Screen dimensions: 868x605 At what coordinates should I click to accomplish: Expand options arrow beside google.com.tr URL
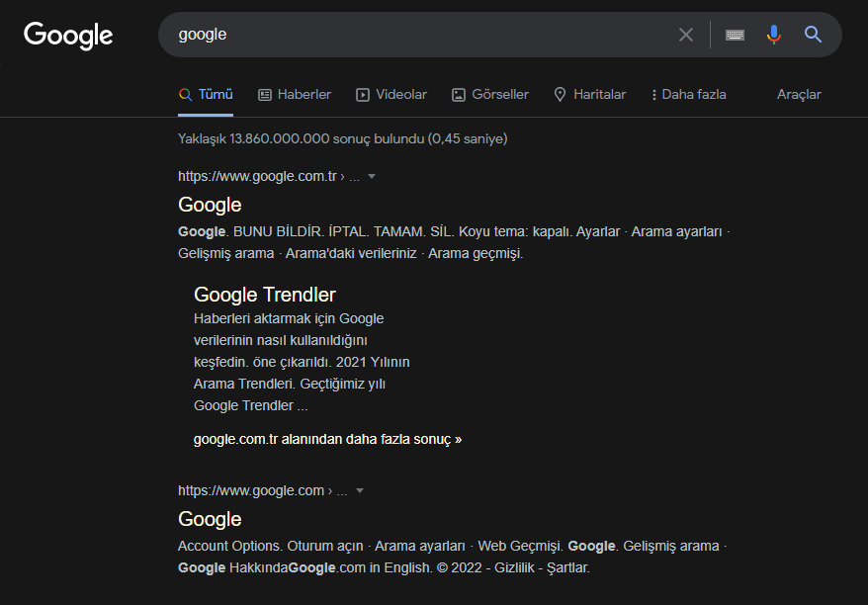(x=372, y=177)
